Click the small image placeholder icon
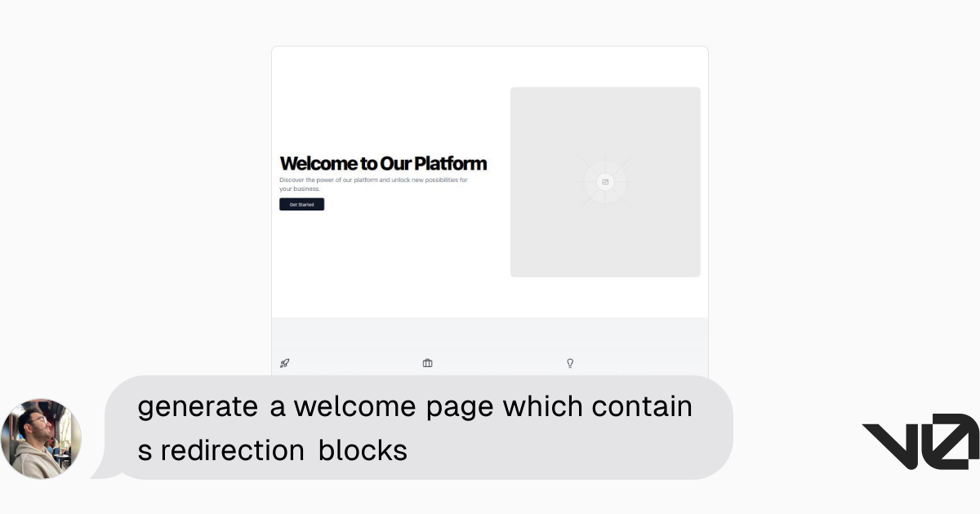 605,182
